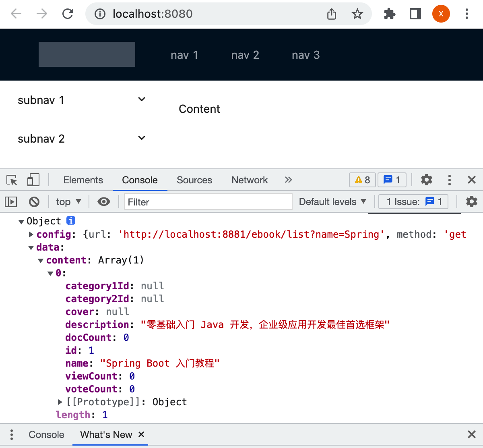Click the Object info badge icon
Screen dimensions: 483x448
point(71,221)
